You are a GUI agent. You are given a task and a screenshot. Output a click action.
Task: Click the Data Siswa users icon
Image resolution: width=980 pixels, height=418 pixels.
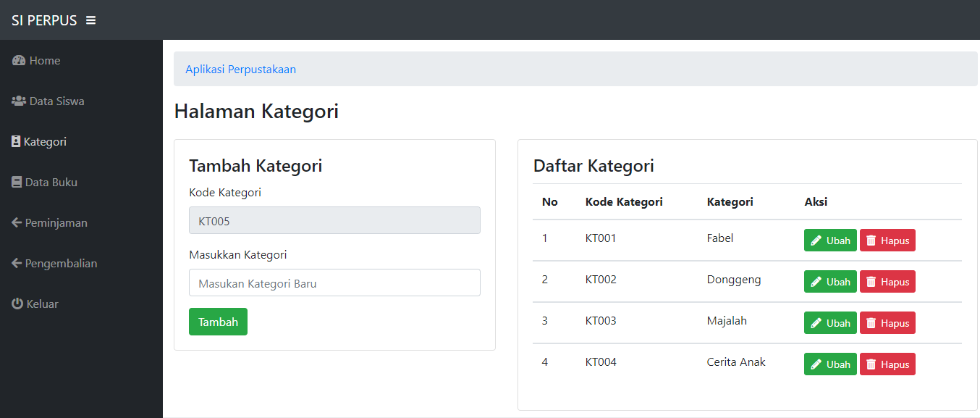(19, 101)
